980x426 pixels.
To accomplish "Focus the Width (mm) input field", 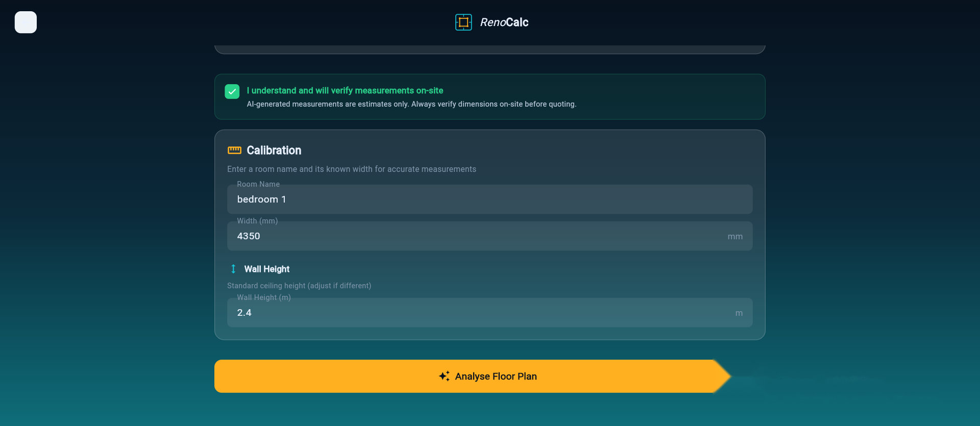I will [489, 236].
